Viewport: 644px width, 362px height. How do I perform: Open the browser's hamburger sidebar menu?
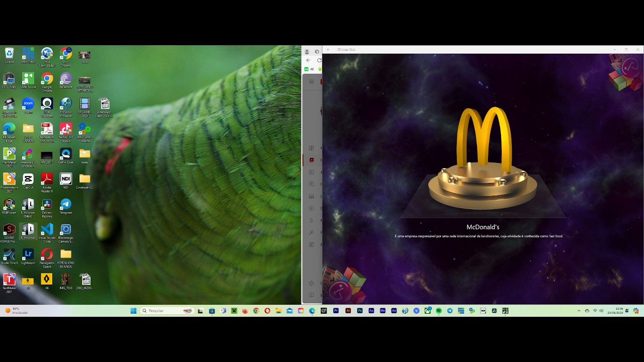[x=311, y=81]
